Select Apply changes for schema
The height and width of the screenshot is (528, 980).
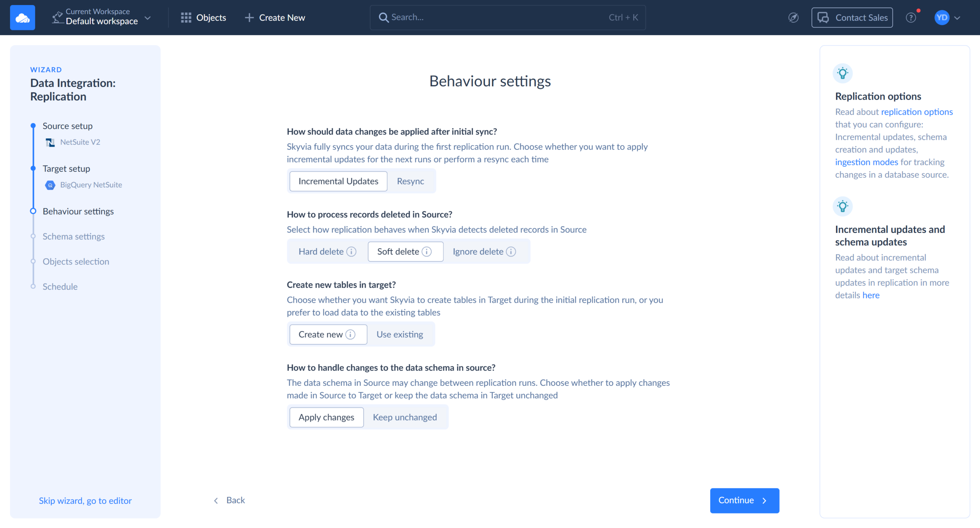tap(327, 417)
